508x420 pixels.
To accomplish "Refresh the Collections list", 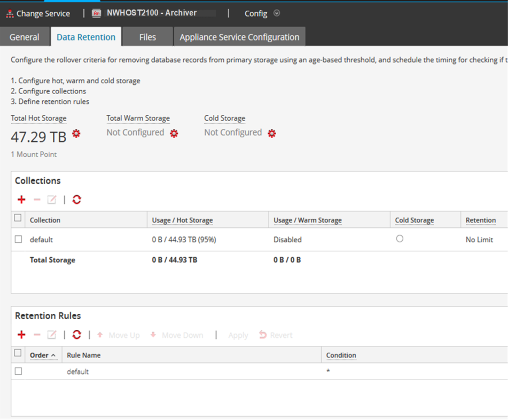I will [x=77, y=200].
